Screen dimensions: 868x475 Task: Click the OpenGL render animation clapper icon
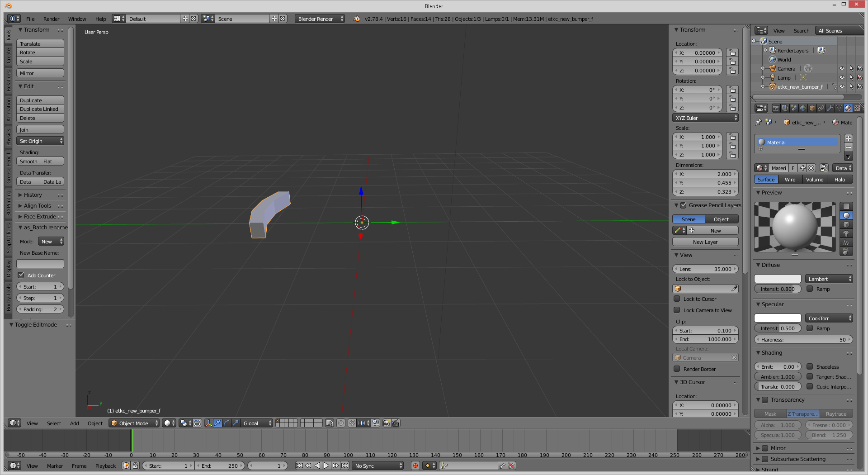[x=396, y=423]
